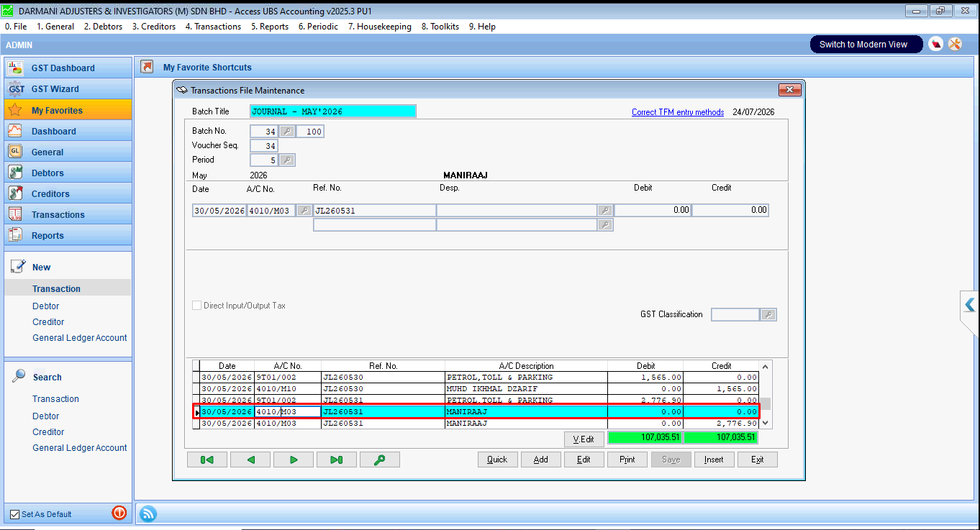Open the 8. Toolkits menu
The height and width of the screenshot is (530, 980).
pyautogui.click(x=440, y=27)
